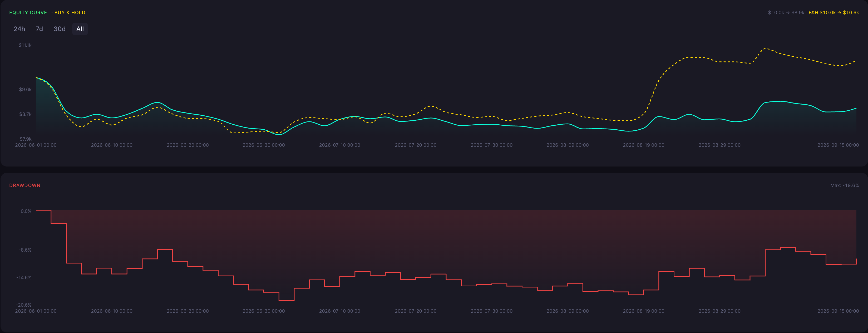Click drawdown chart 2026-06-01 00:00 date label
Viewport: 868px width, 333px height.
click(36, 311)
